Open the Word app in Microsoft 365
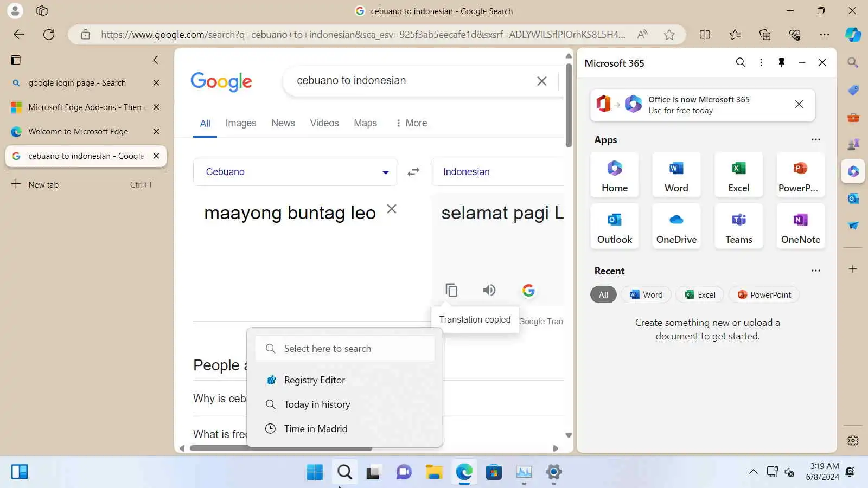 676,174
